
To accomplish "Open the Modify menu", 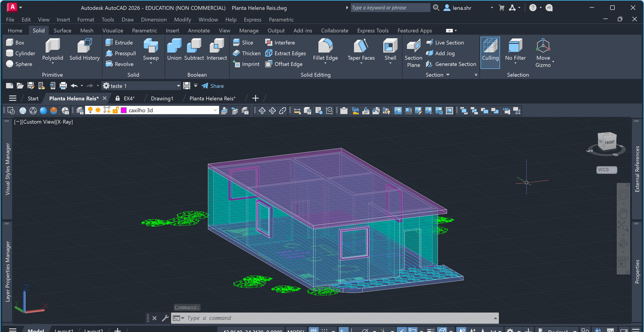I will (x=182, y=19).
